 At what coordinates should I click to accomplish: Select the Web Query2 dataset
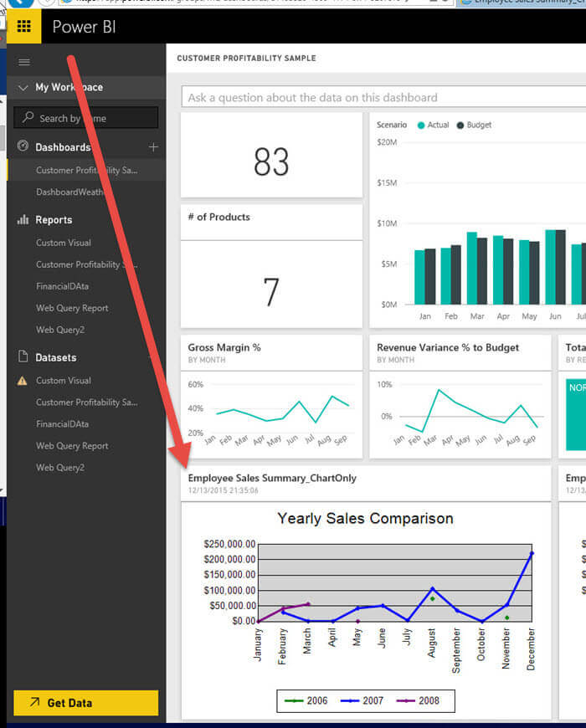(x=60, y=468)
